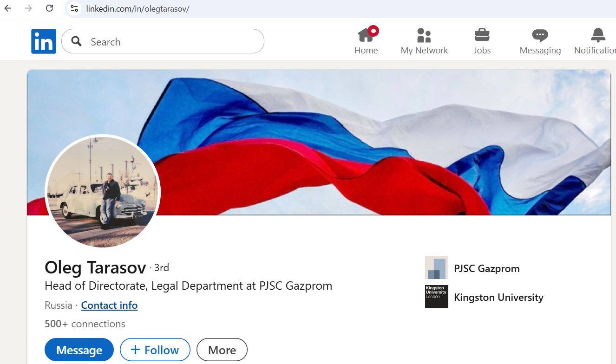Follow Oleg Tarasov

click(x=155, y=350)
